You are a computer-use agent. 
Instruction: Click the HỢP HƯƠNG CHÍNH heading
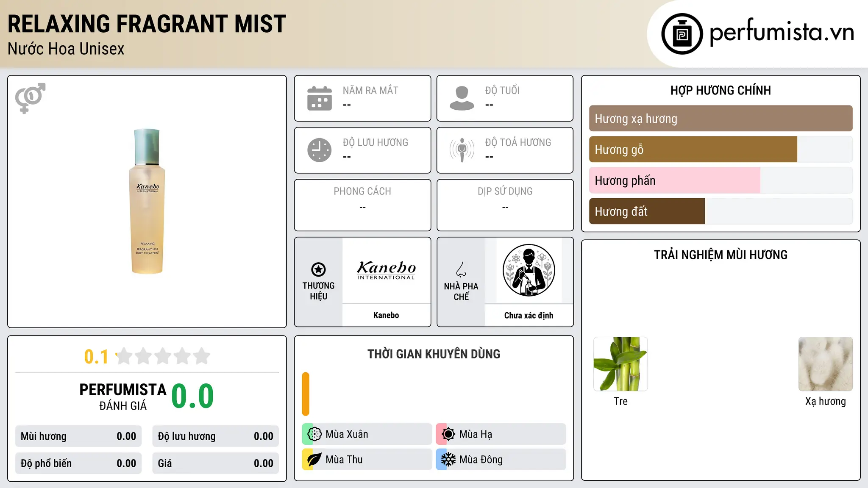721,90
